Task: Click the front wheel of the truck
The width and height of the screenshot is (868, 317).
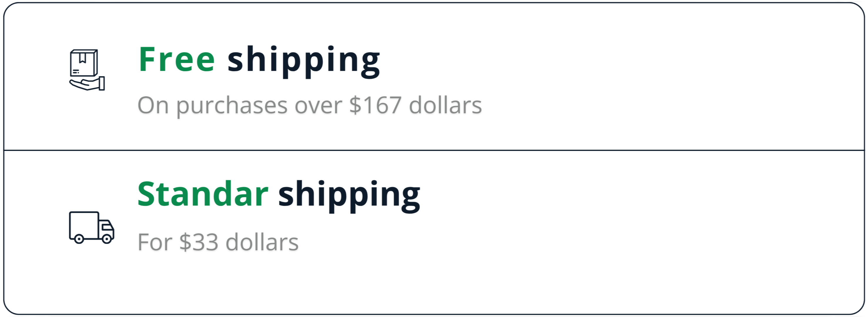Action: (x=107, y=239)
